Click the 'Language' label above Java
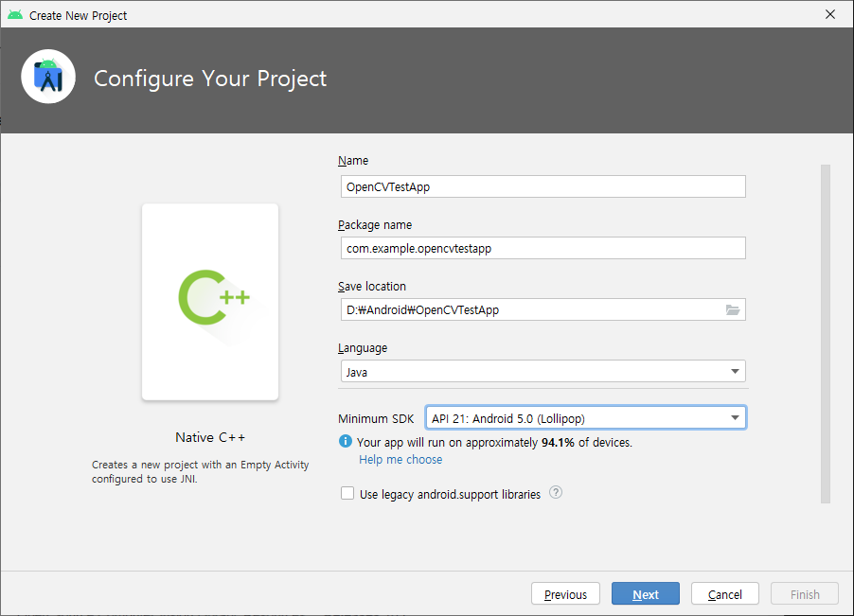The height and width of the screenshot is (616, 854). coord(363,348)
